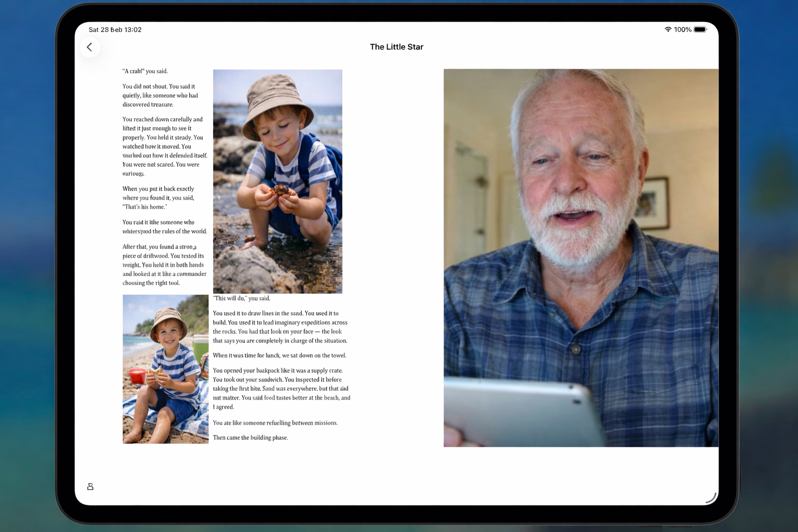Tap the back chevron button
798x532 pixels.
click(x=89, y=47)
